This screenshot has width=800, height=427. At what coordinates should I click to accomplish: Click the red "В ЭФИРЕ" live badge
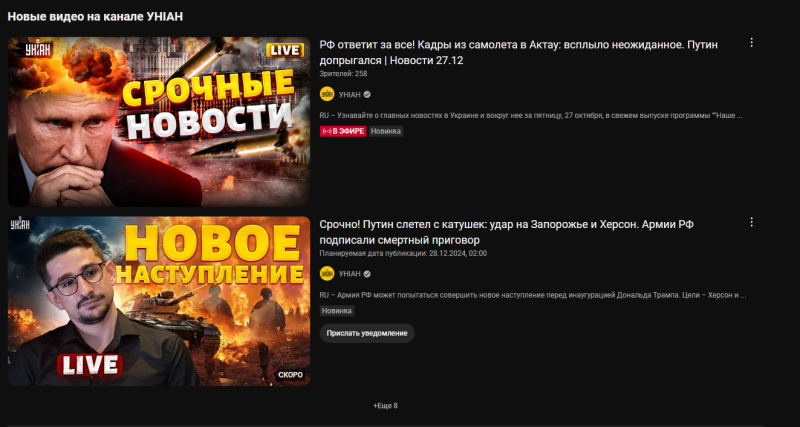342,131
